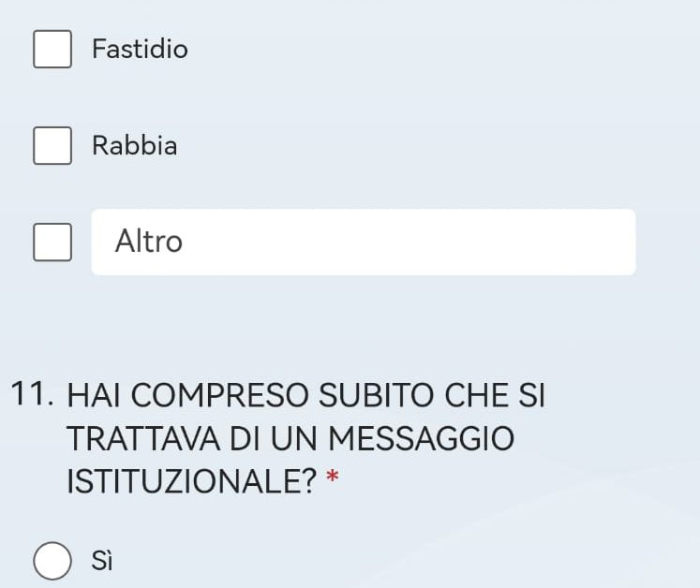Click the word COMPRESO in the question
Image resolution: width=700 pixels, height=588 pixels.
click(x=219, y=395)
